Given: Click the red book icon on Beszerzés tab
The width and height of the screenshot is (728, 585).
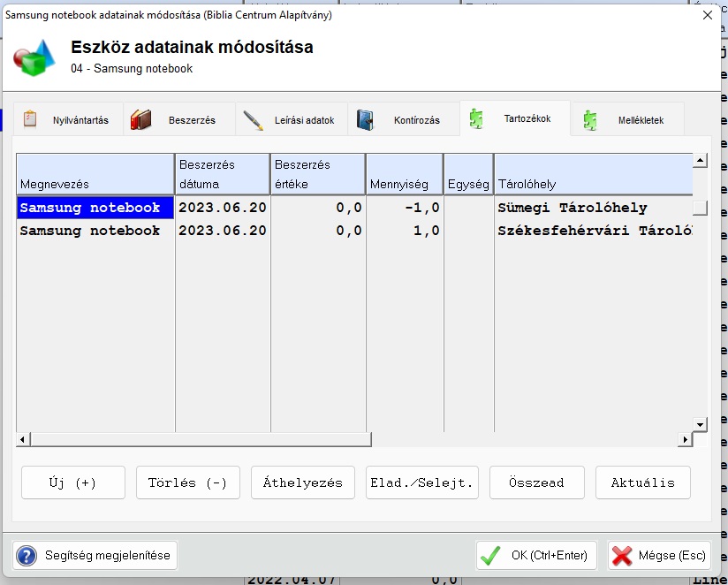Looking at the screenshot, I should tap(141, 119).
